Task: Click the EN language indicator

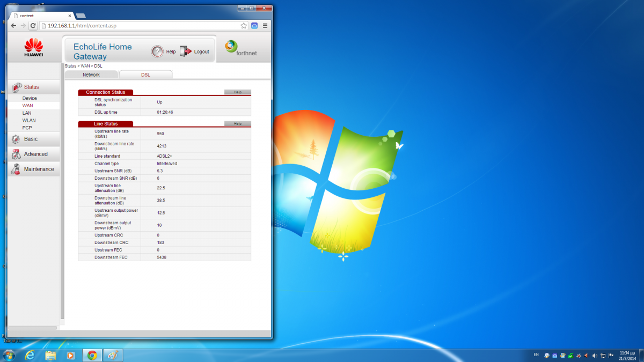Action: click(536, 354)
